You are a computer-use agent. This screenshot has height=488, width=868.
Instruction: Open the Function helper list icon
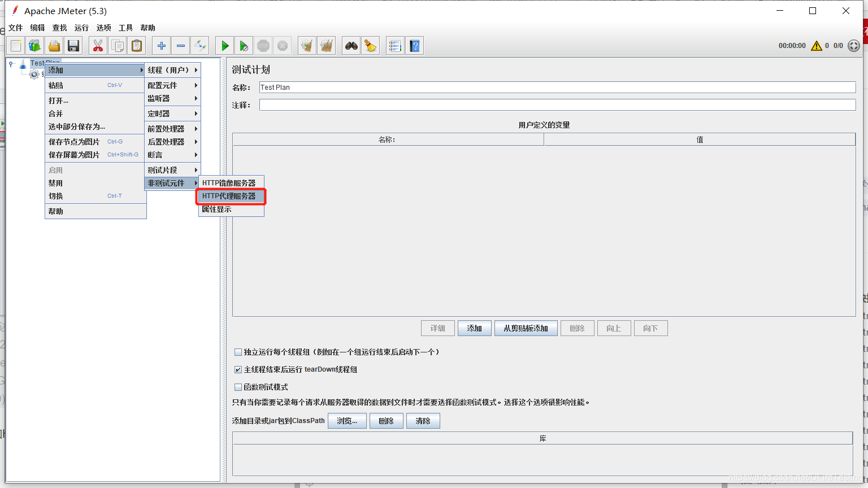[x=396, y=46]
